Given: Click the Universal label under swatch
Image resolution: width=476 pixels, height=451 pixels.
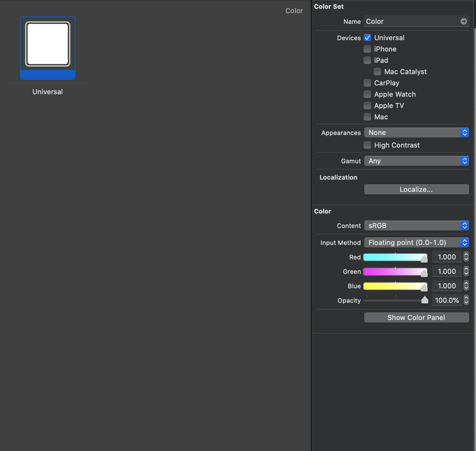Looking at the screenshot, I should click(x=48, y=92).
